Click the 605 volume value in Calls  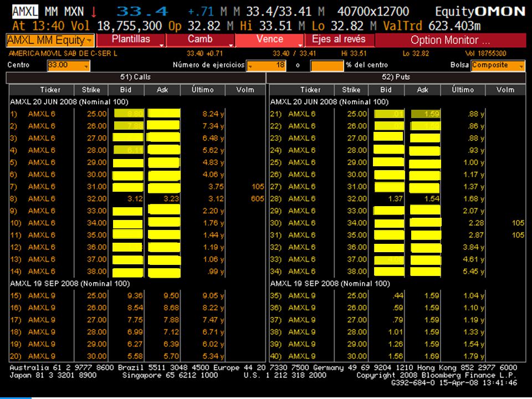[258, 199]
